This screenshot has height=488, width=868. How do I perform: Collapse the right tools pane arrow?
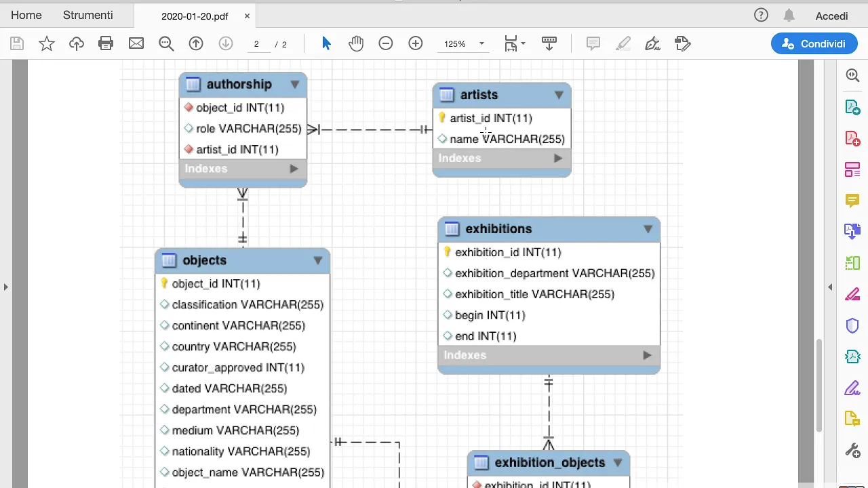click(x=830, y=287)
